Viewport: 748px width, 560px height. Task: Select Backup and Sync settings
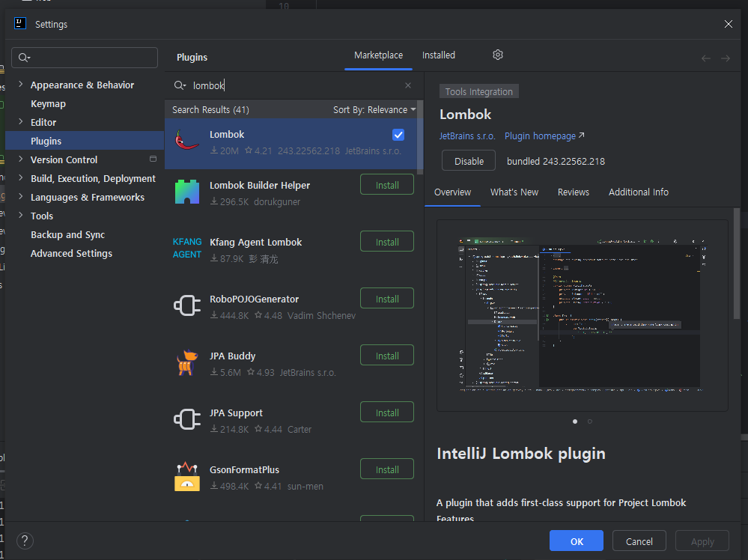pyautogui.click(x=67, y=234)
